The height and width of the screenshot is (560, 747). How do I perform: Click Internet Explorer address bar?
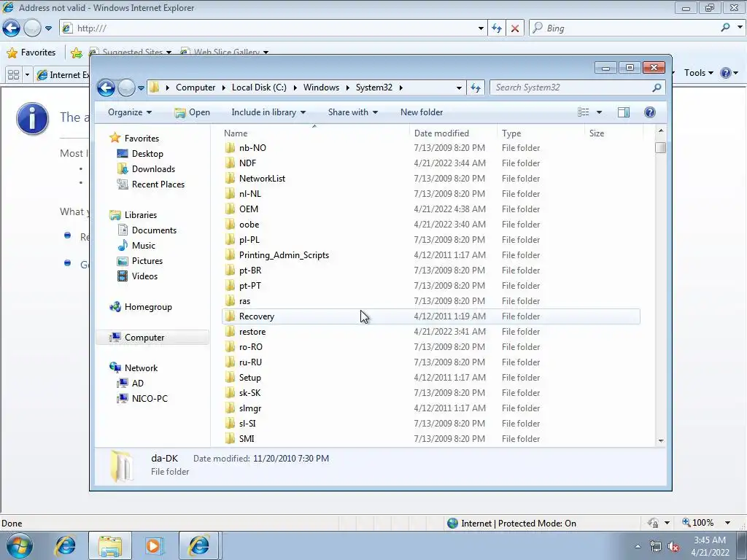[x=274, y=28]
